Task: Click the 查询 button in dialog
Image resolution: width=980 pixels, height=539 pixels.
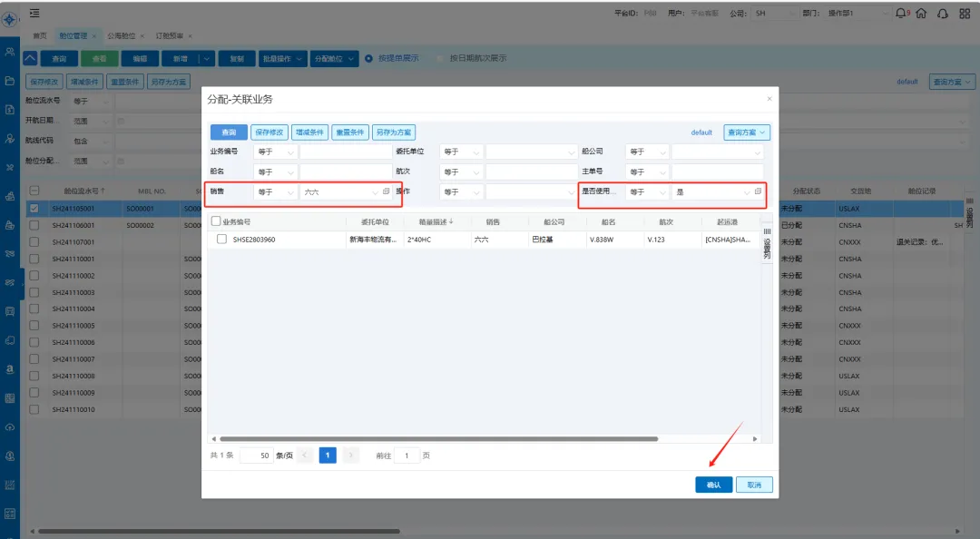Action: pos(229,132)
